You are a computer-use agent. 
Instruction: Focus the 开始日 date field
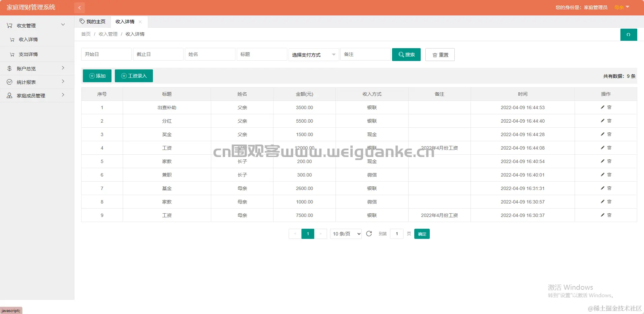106,54
